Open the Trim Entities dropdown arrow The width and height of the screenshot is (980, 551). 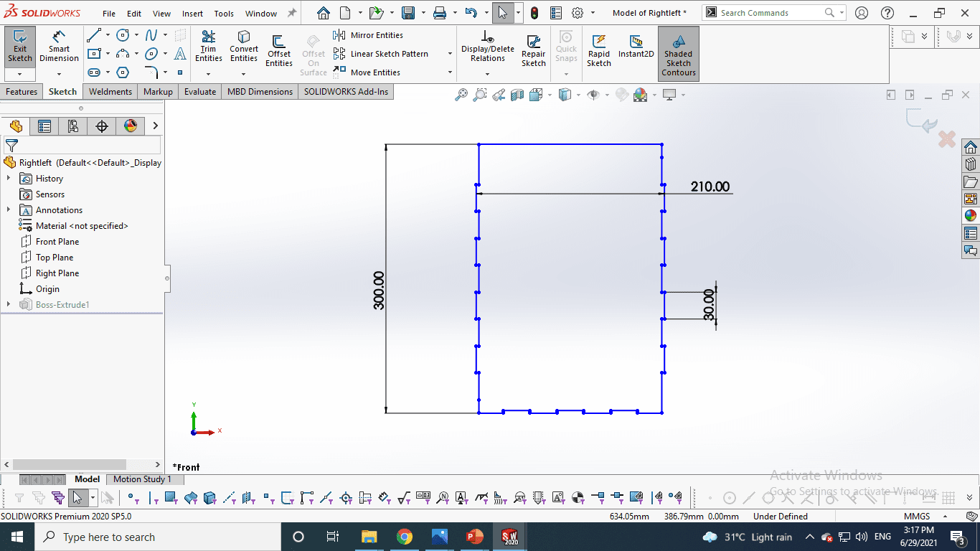point(209,74)
